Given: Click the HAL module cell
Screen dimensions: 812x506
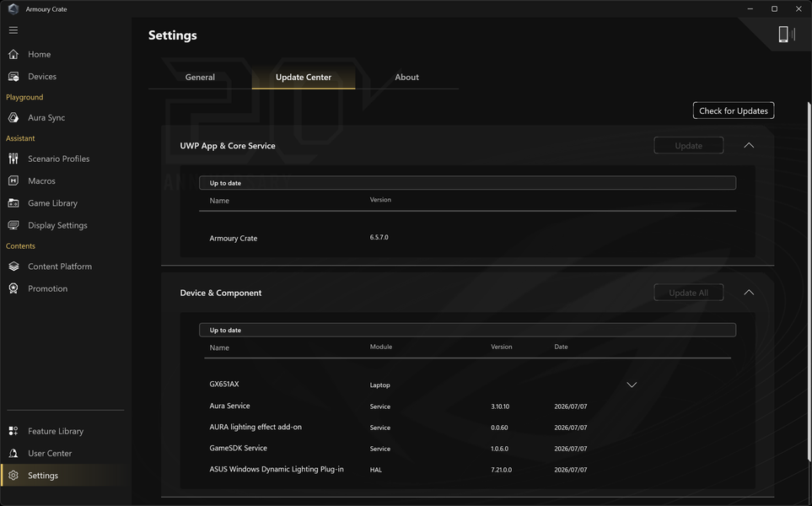Looking at the screenshot, I should (376, 470).
